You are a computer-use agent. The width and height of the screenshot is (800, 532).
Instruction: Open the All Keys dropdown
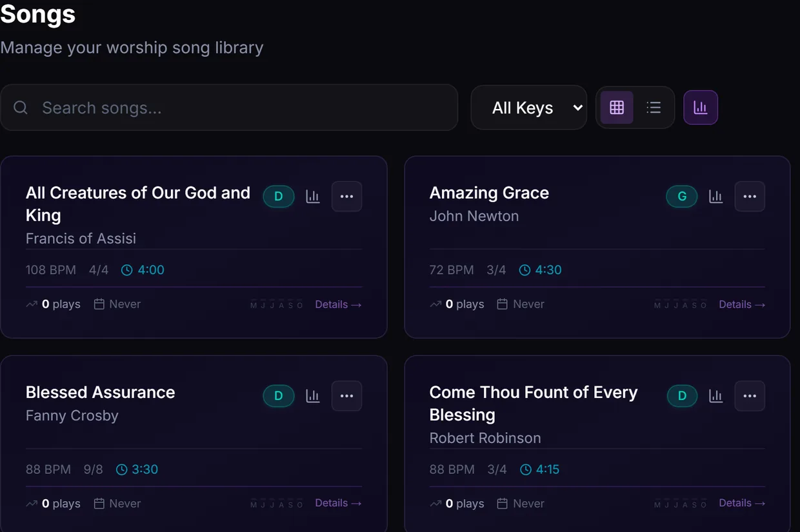(x=529, y=108)
